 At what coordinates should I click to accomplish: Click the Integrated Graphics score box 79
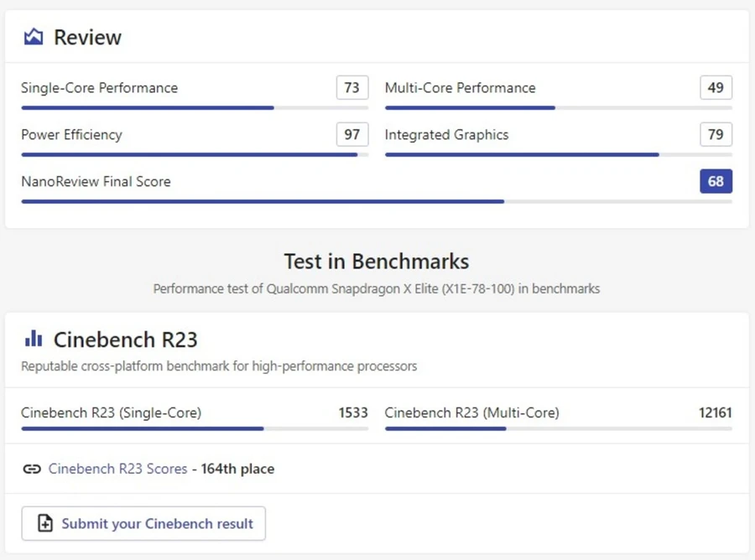click(716, 134)
